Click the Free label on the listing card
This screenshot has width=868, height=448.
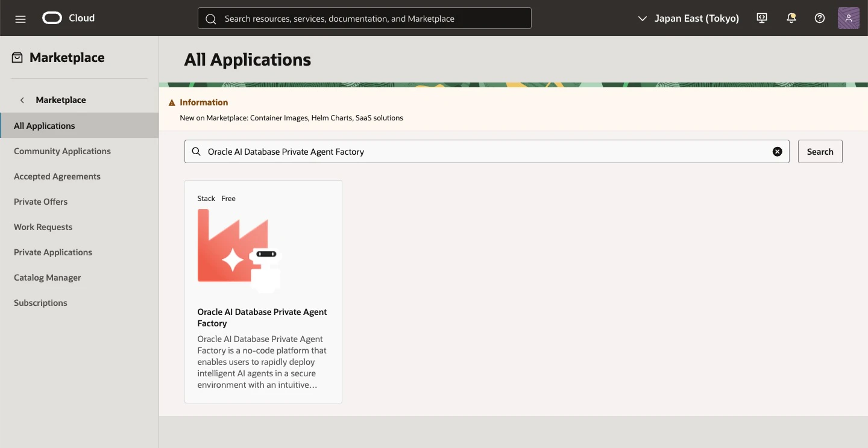228,199
